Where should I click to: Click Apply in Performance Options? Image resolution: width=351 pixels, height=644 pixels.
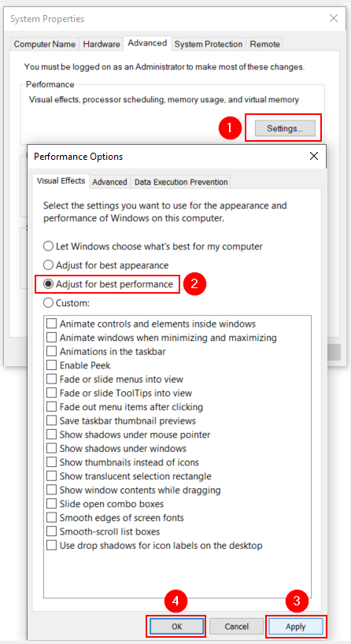[x=296, y=627]
